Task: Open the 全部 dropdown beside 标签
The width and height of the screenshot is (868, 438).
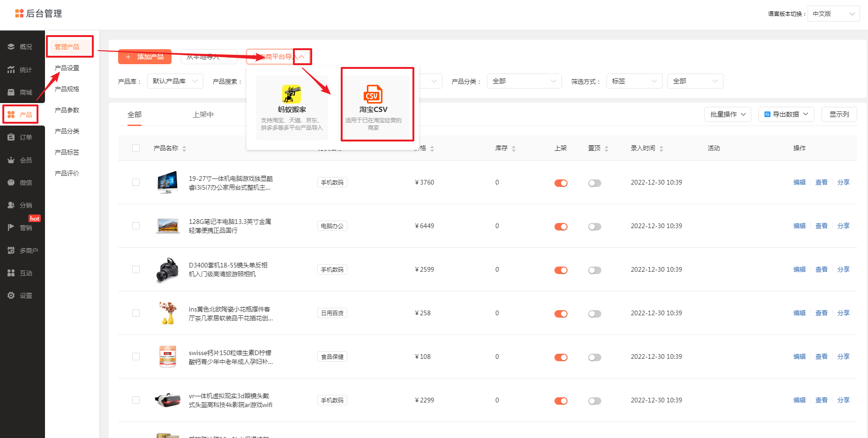Action: pyautogui.click(x=696, y=81)
